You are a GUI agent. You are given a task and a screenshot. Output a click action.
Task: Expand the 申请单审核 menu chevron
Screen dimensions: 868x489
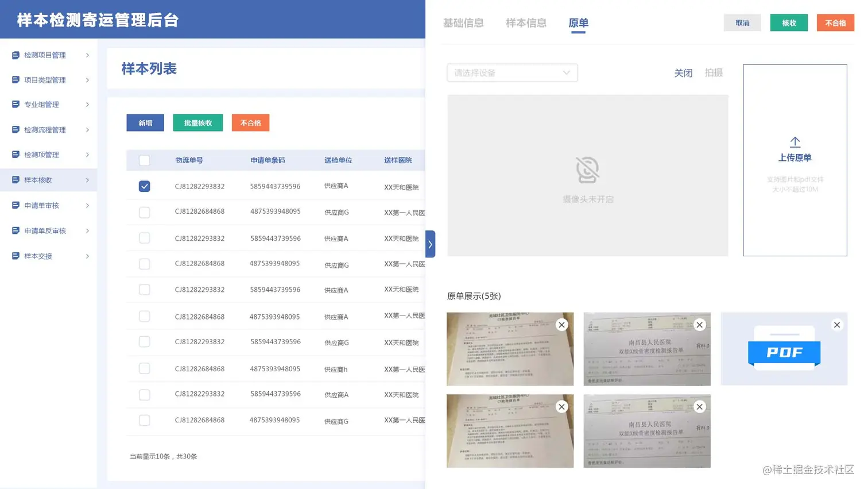point(87,205)
